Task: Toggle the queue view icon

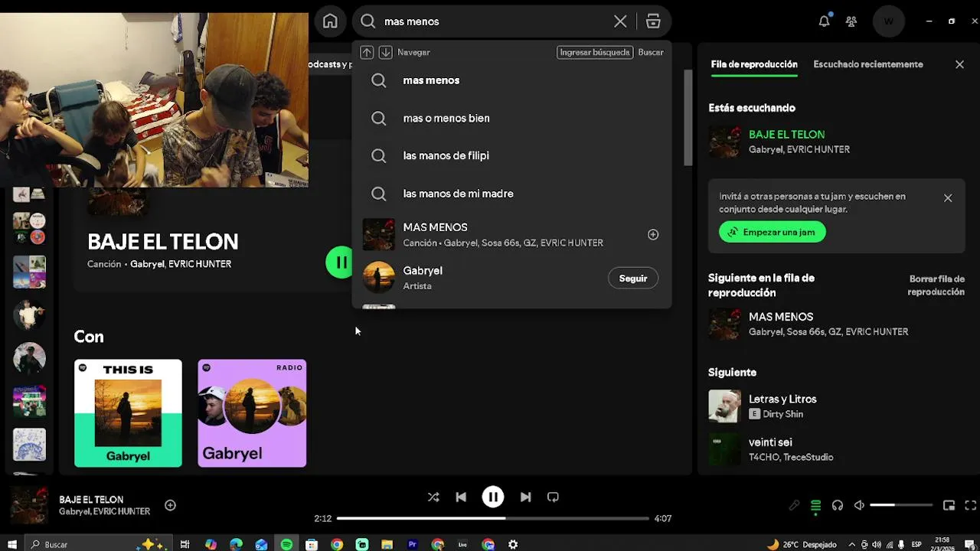Action: point(816,505)
